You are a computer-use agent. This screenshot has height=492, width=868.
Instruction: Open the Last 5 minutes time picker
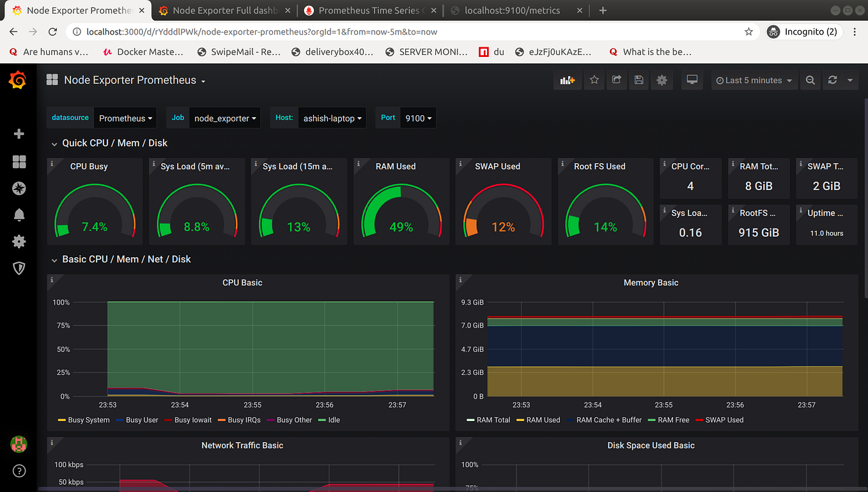(754, 80)
